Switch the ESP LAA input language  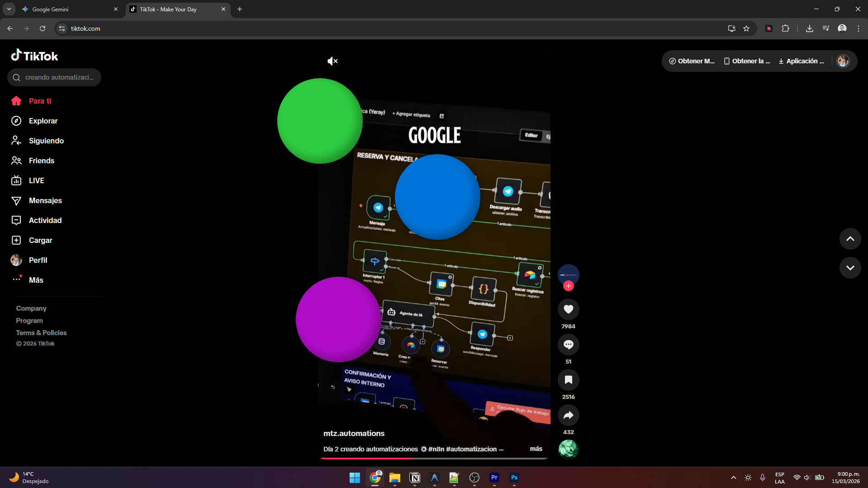[x=780, y=478]
